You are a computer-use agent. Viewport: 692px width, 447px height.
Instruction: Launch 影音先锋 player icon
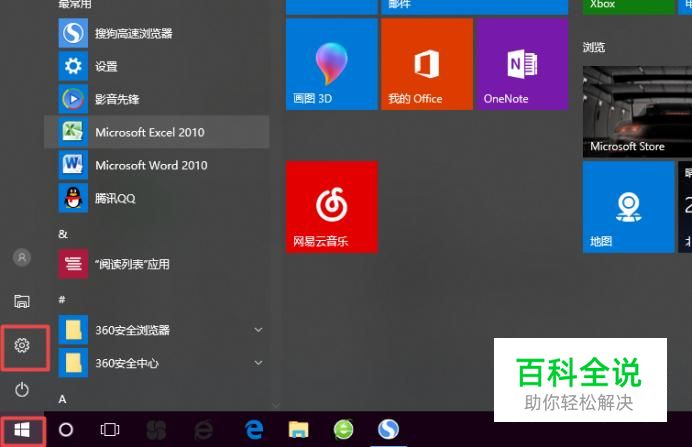click(x=73, y=99)
